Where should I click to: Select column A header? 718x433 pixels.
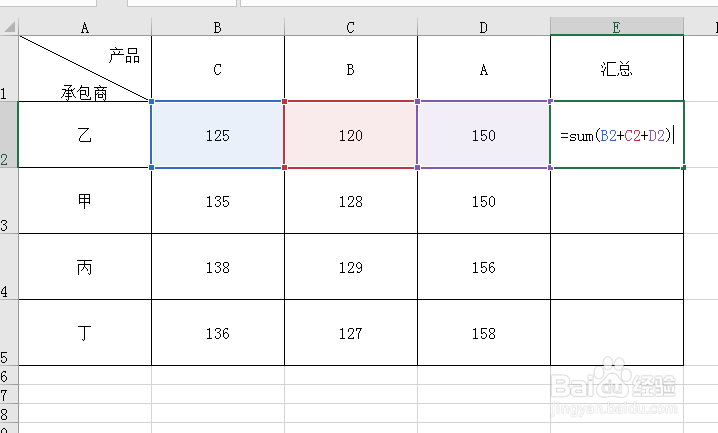(x=84, y=27)
